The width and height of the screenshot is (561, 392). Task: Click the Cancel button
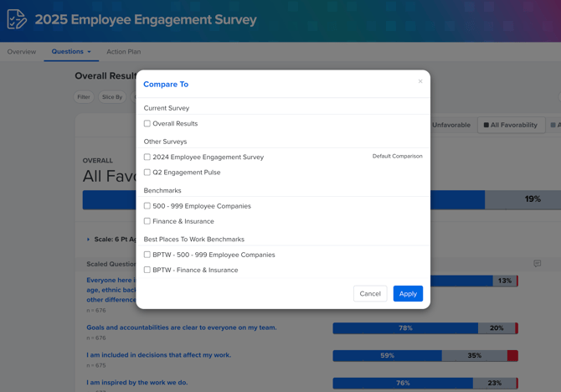pyautogui.click(x=370, y=293)
